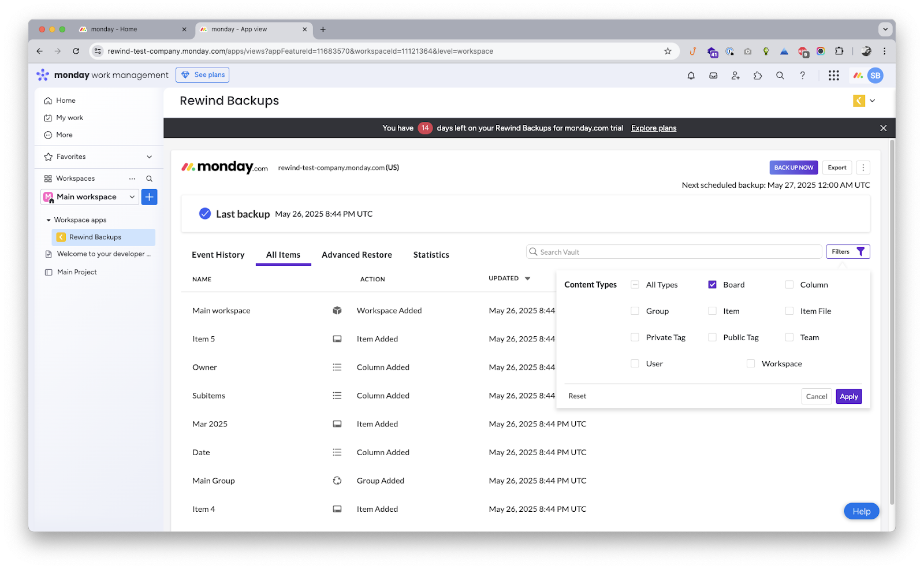The width and height of the screenshot is (924, 569).
Task: Open Chrome tab search dropdown
Action: pos(885,29)
